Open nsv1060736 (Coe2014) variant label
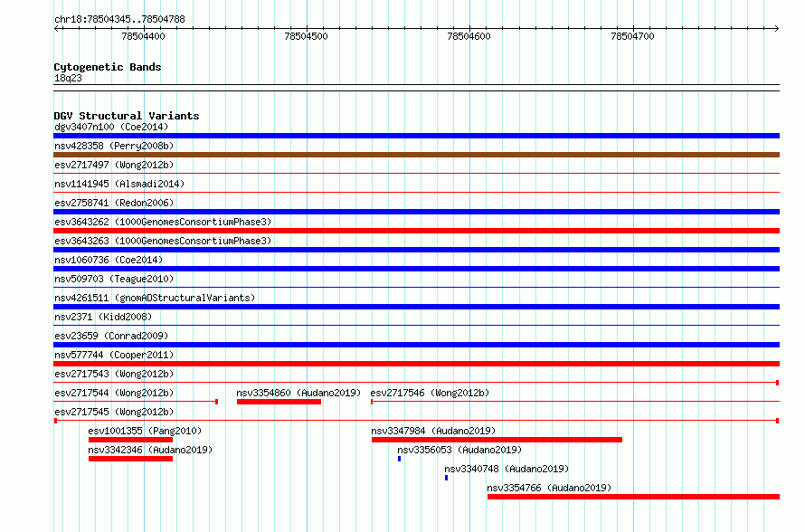Viewport: 805px width, 532px height. tap(109, 260)
